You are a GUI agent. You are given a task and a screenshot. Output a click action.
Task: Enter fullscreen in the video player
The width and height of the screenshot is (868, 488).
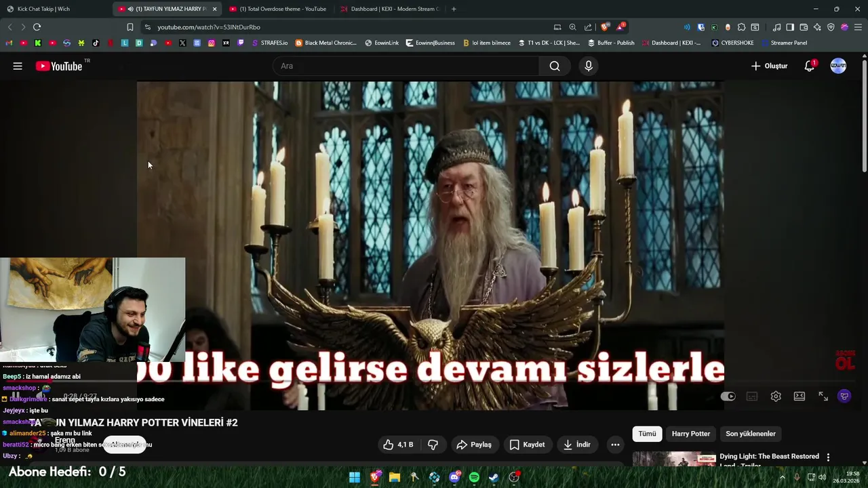[x=823, y=396]
